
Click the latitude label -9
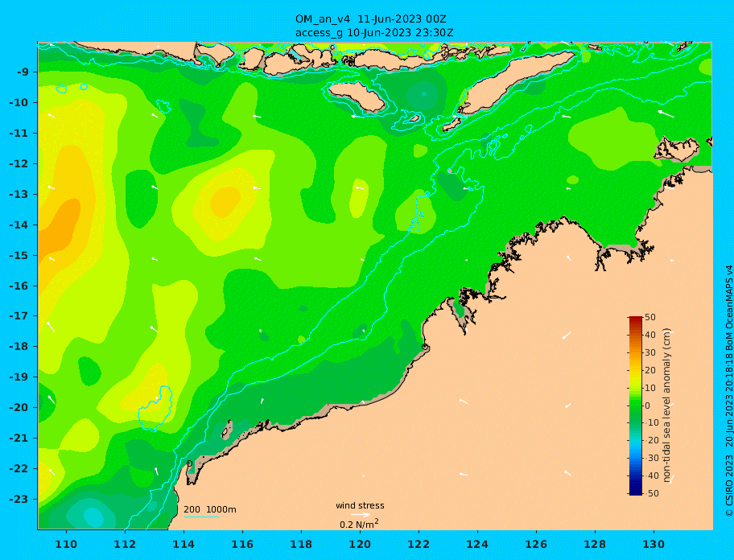point(23,72)
